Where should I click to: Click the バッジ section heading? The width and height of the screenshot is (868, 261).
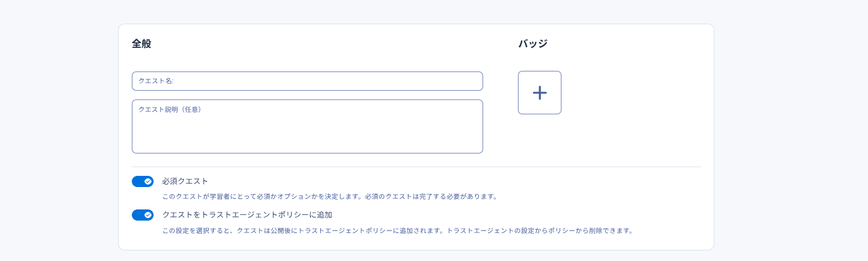(x=533, y=43)
